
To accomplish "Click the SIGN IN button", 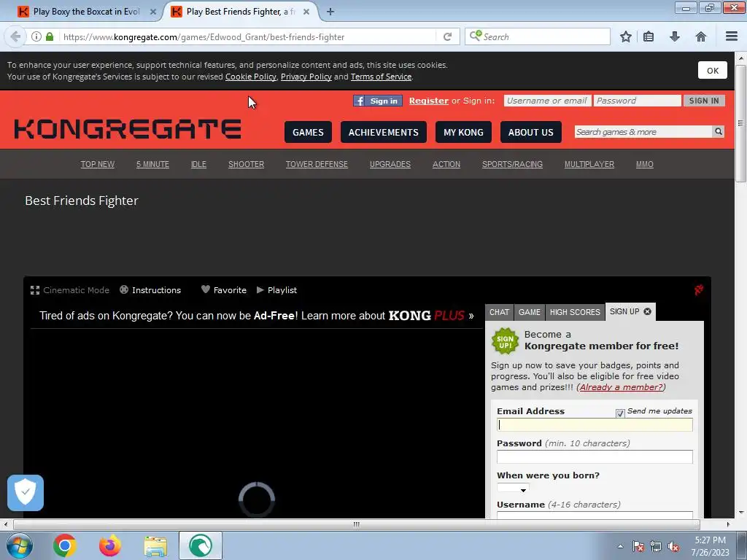I will [x=704, y=101].
